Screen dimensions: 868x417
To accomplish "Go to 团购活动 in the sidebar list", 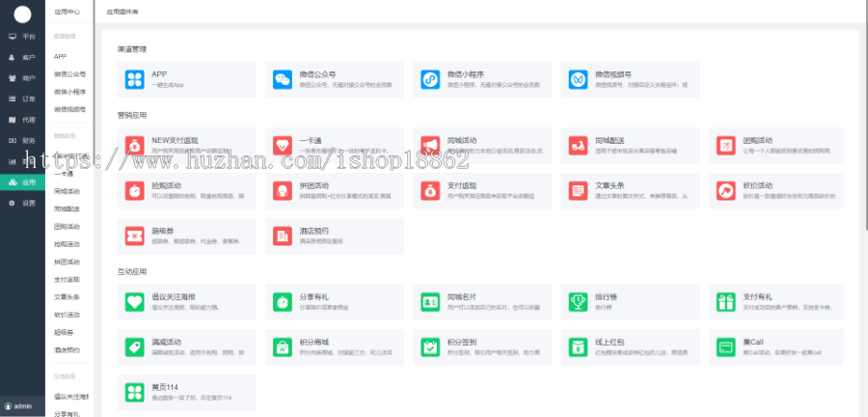I will pos(67,227).
